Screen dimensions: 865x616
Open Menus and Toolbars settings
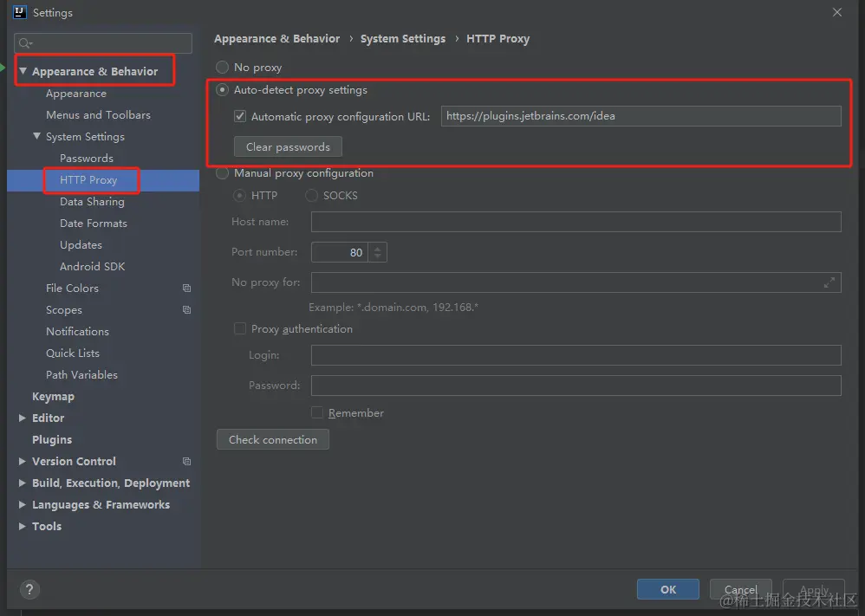coord(98,114)
